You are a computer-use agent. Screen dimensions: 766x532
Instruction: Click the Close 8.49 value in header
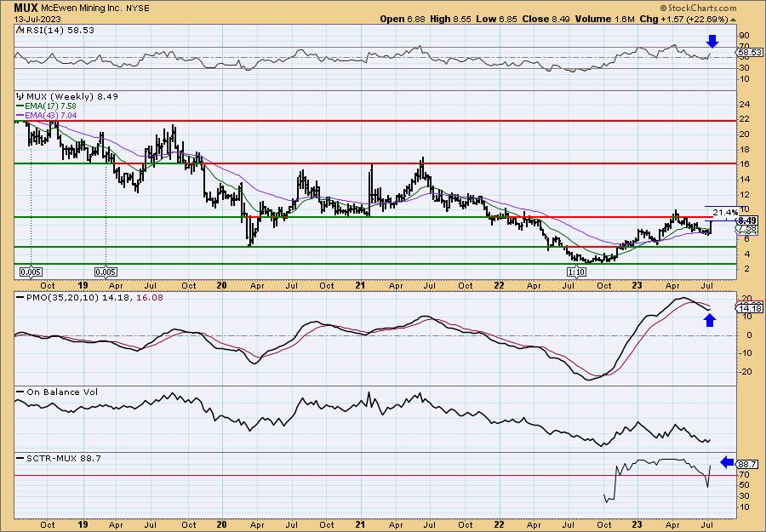[546, 19]
